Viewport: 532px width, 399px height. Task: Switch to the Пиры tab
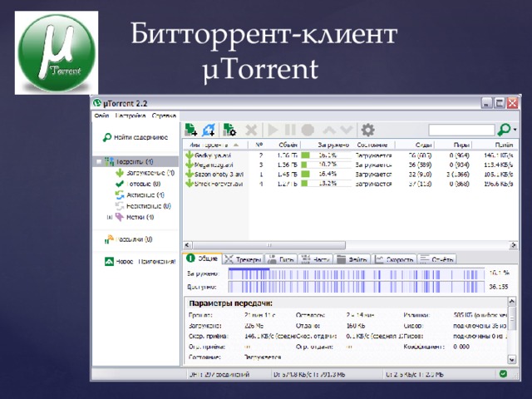(281, 259)
